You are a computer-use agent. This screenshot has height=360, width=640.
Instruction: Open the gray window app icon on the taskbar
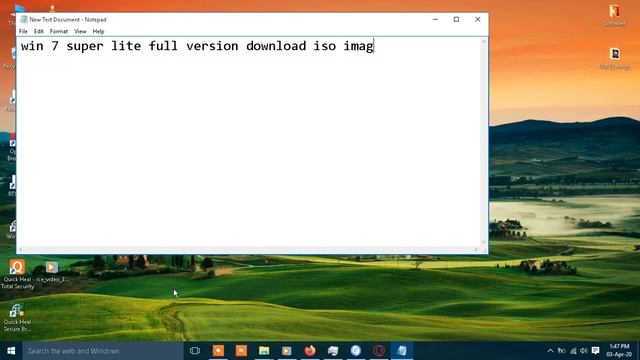click(333, 351)
